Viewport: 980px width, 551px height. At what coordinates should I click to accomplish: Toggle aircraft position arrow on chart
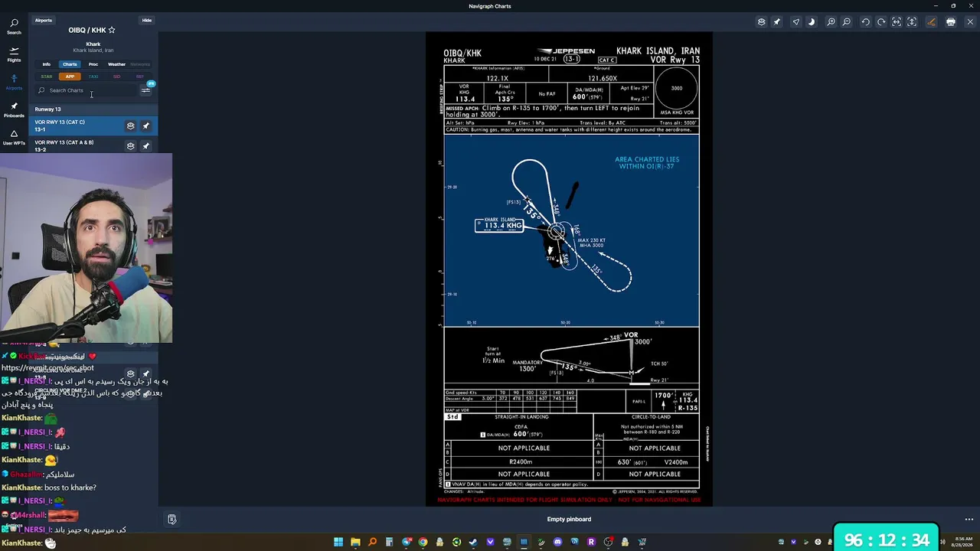[x=796, y=22]
